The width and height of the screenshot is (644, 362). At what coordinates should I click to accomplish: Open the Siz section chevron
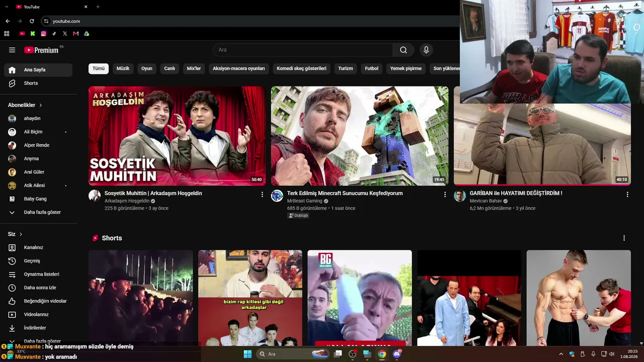(21, 234)
